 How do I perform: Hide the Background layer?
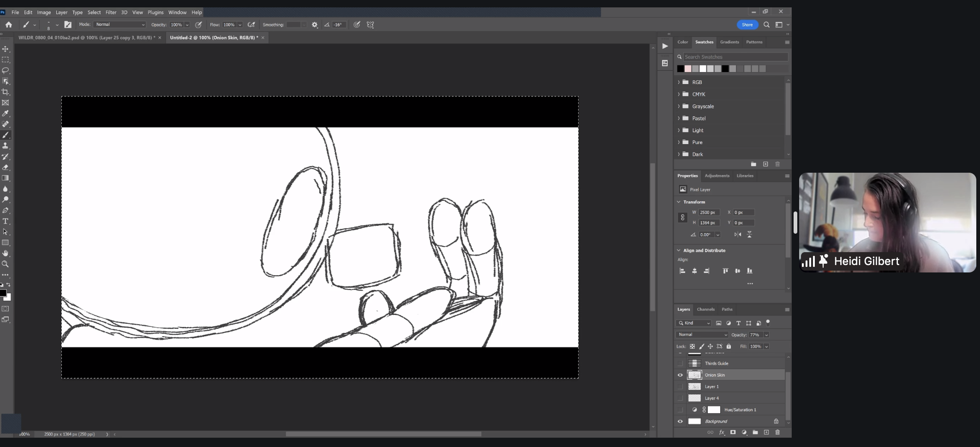680,421
